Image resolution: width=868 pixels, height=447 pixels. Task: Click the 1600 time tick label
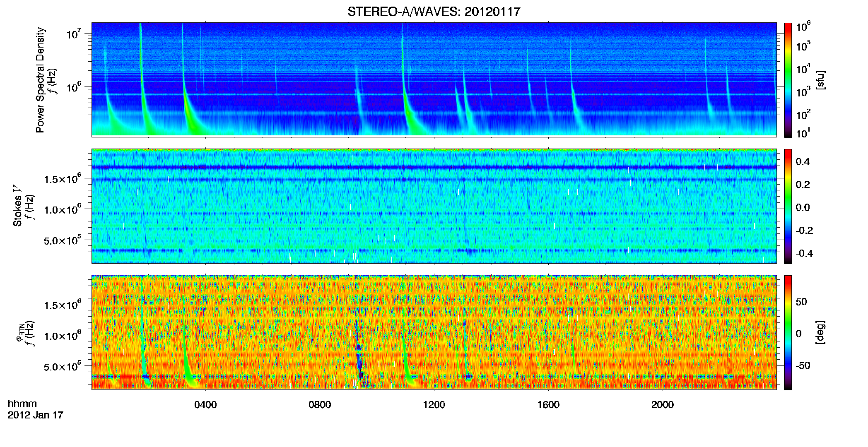(548, 405)
